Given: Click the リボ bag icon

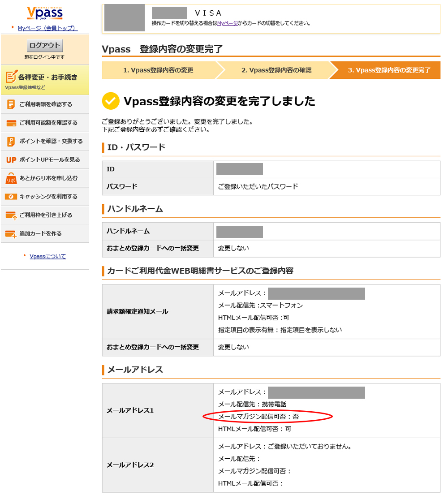Looking at the screenshot, I should tap(11, 178).
